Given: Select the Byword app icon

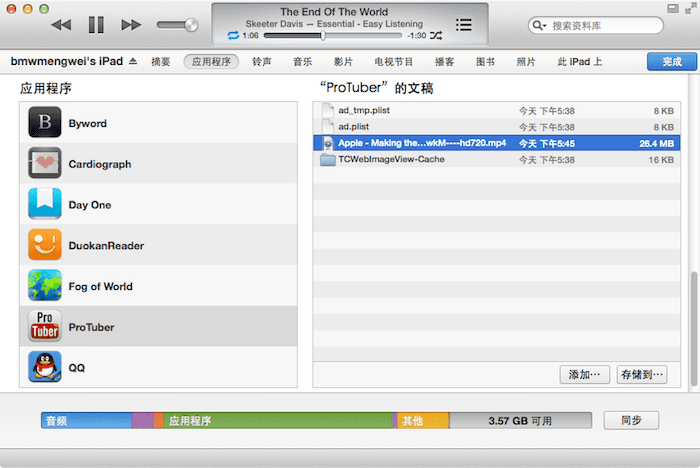Looking at the screenshot, I should point(45,122).
